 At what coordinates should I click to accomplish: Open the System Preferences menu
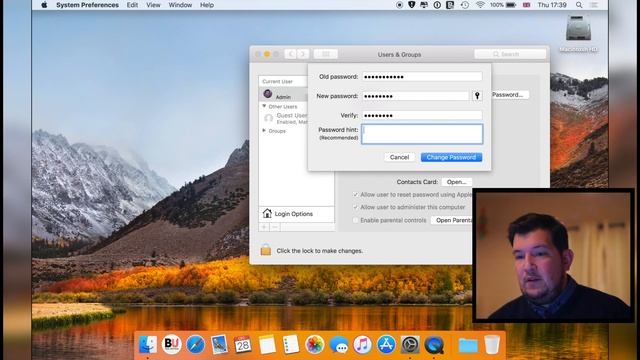pos(87,5)
